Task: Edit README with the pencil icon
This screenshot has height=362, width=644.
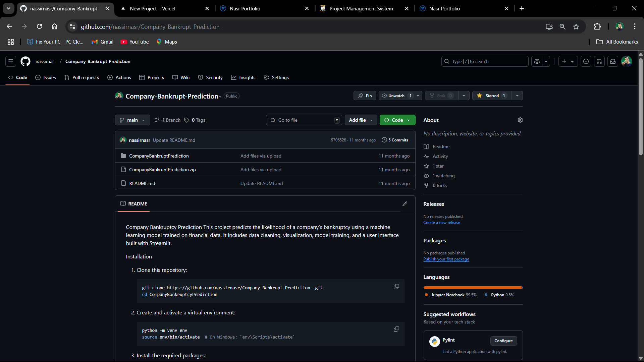Action: 405,204
